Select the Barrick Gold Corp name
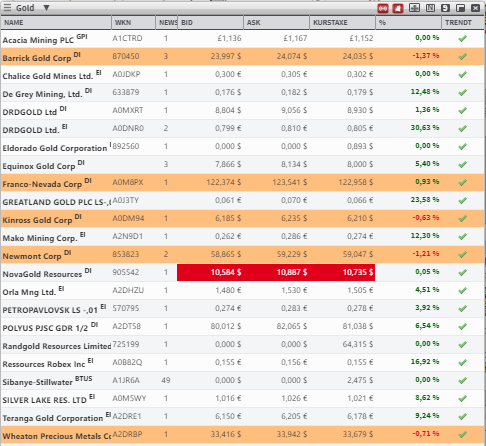486x446 pixels. pos(37,58)
